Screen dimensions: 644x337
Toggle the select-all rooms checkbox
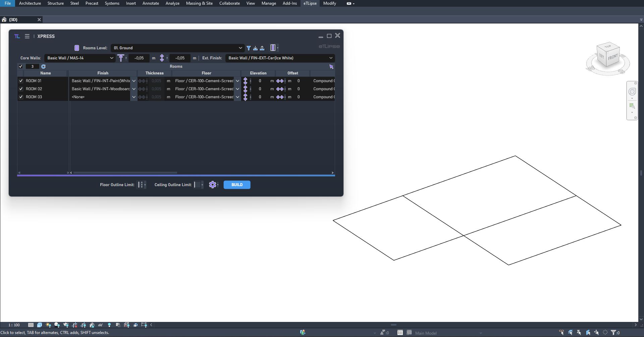(x=21, y=66)
